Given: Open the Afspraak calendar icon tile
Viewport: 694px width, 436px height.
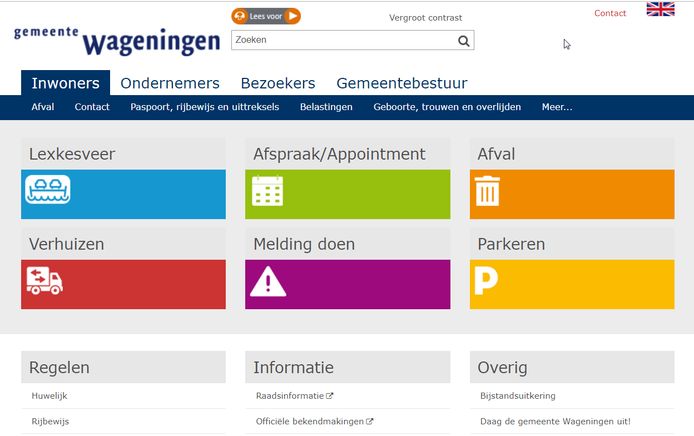Looking at the screenshot, I should click(x=268, y=190).
